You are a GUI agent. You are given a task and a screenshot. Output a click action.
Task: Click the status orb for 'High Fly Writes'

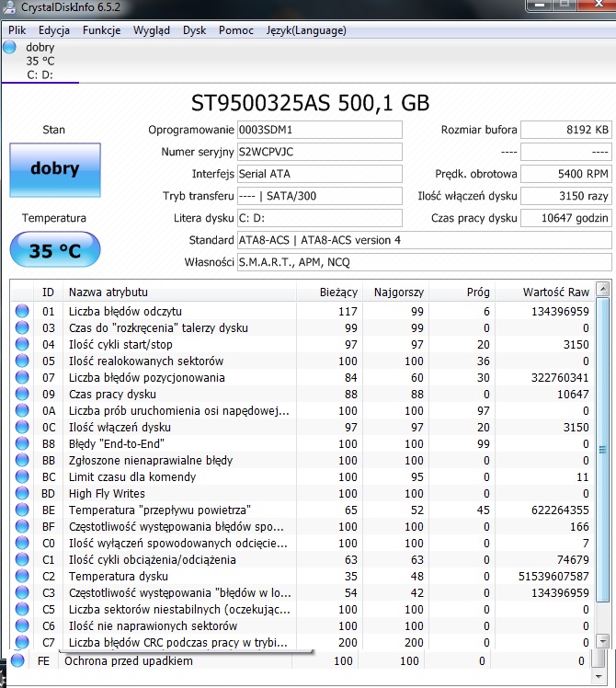(x=22, y=493)
